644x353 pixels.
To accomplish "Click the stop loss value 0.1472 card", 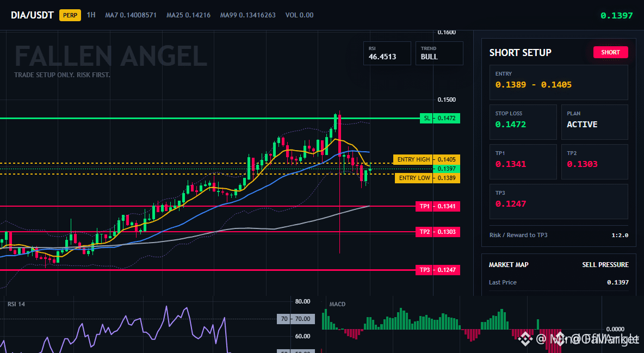I will click(x=523, y=122).
